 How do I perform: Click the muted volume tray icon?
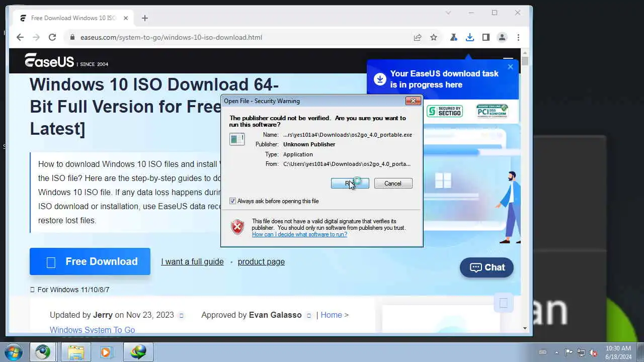593,352
